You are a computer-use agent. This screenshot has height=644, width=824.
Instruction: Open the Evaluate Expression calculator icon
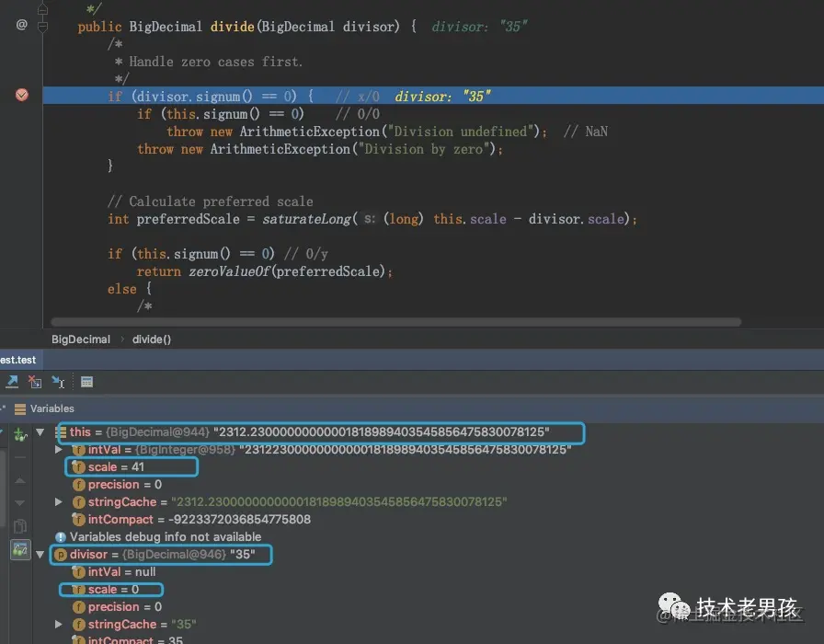[86, 382]
